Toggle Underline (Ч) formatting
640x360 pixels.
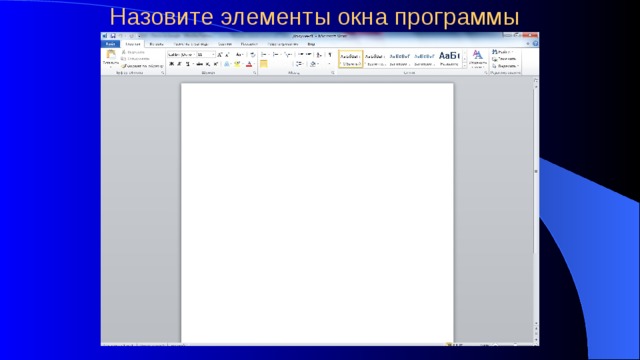[x=187, y=64]
